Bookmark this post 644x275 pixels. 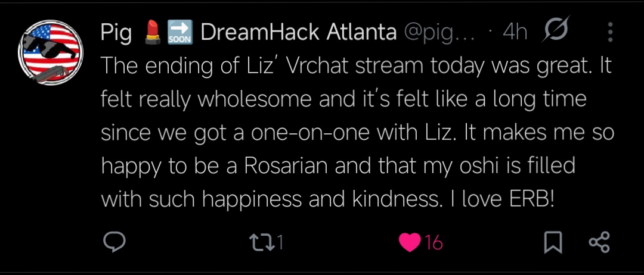point(553,242)
